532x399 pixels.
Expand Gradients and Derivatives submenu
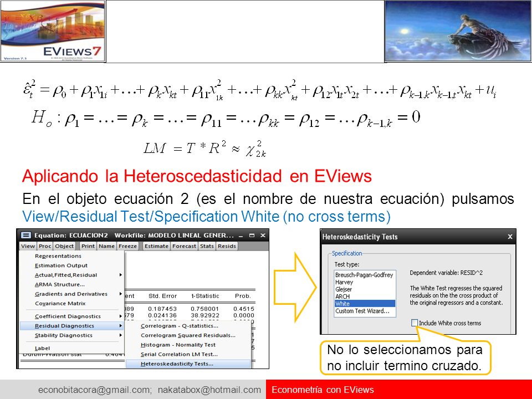[x=72, y=294]
